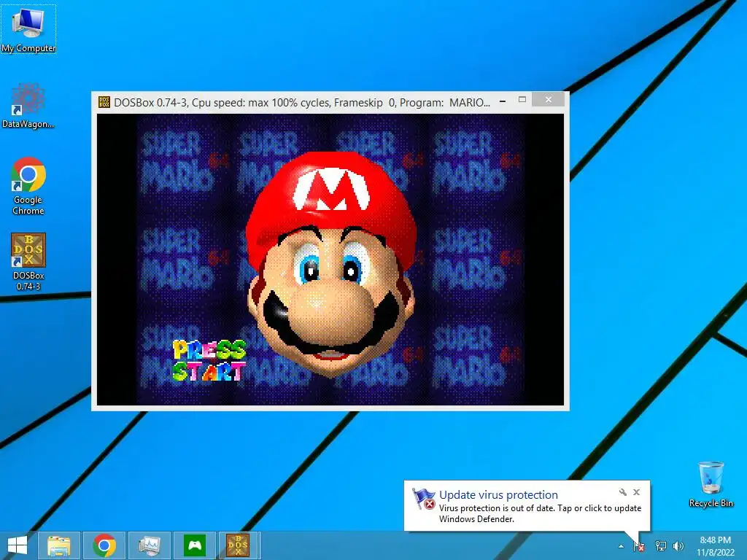Select the Google Chrome desktop shortcut
Image resolution: width=747 pixels, height=560 pixels.
[28, 186]
